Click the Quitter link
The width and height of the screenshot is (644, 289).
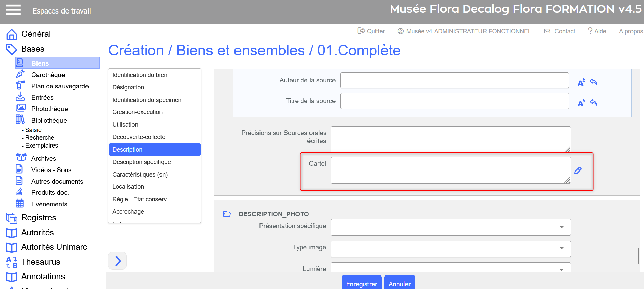371,31
